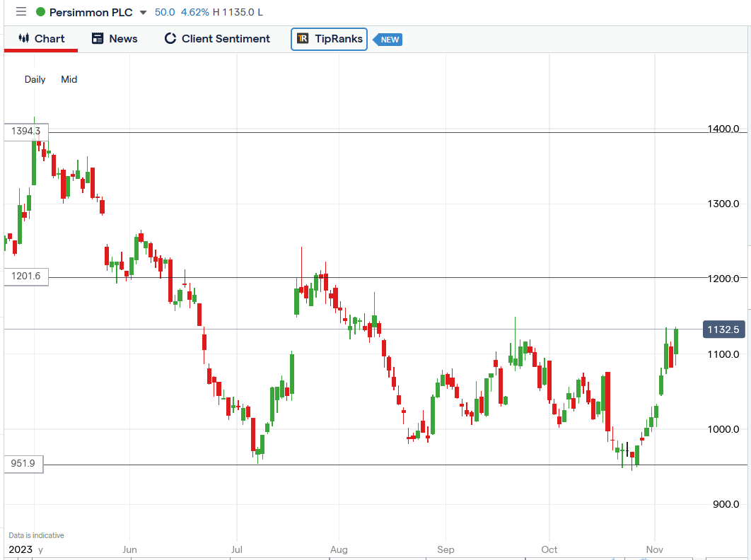The height and width of the screenshot is (560, 751).
Task: Select the 1394.3 horizontal line label
Action: [26, 132]
